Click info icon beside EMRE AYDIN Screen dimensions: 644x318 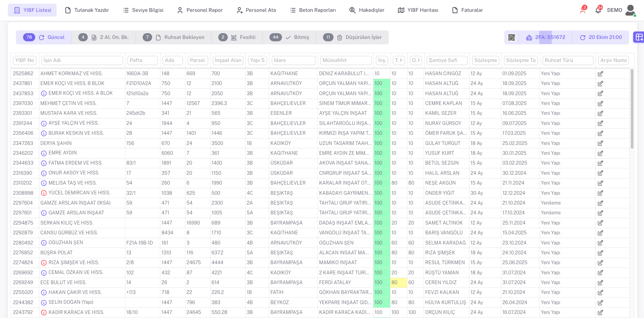44,153
